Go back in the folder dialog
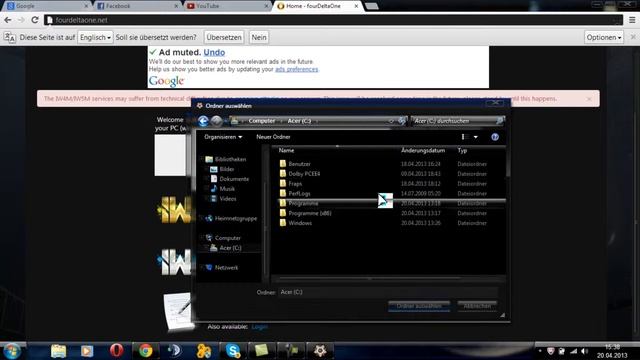The height and width of the screenshot is (360, 640). [203, 121]
